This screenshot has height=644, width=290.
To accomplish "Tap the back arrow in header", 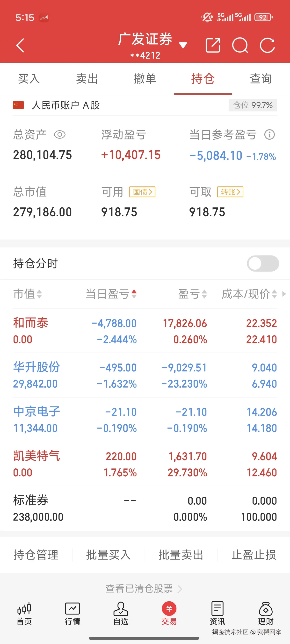I will pos(20,46).
